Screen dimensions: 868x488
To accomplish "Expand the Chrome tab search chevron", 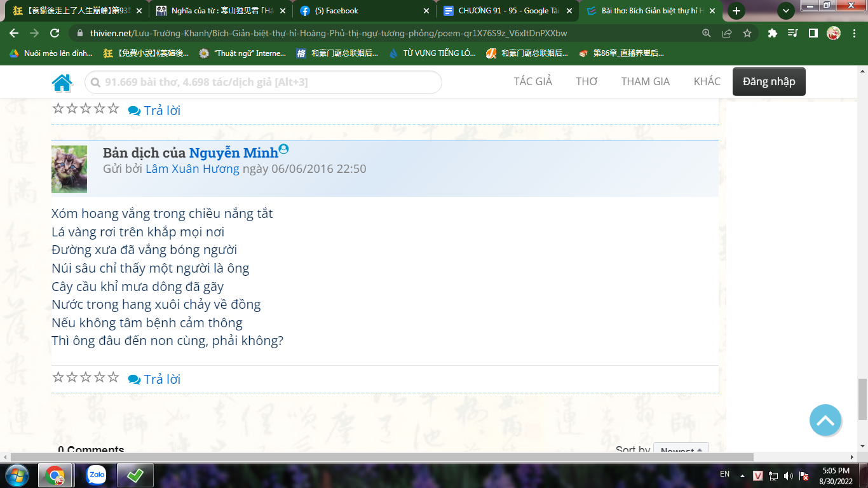I will pos(786,11).
